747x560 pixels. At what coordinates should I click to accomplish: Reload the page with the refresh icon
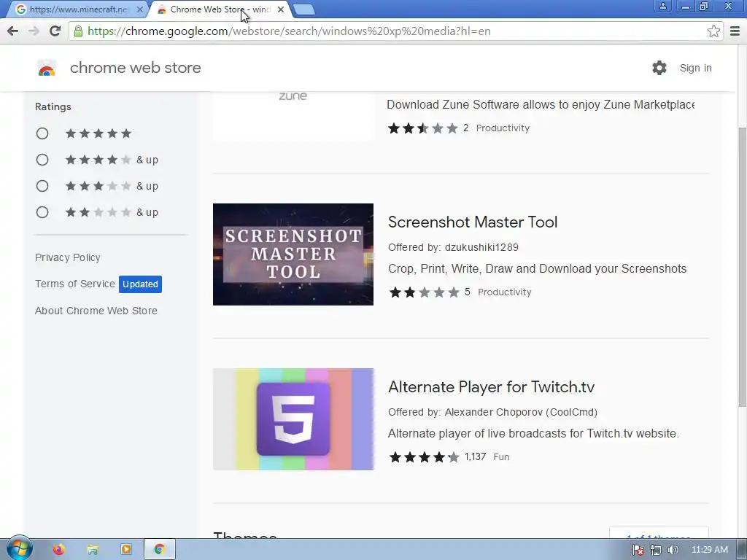pyautogui.click(x=55, y=31)
